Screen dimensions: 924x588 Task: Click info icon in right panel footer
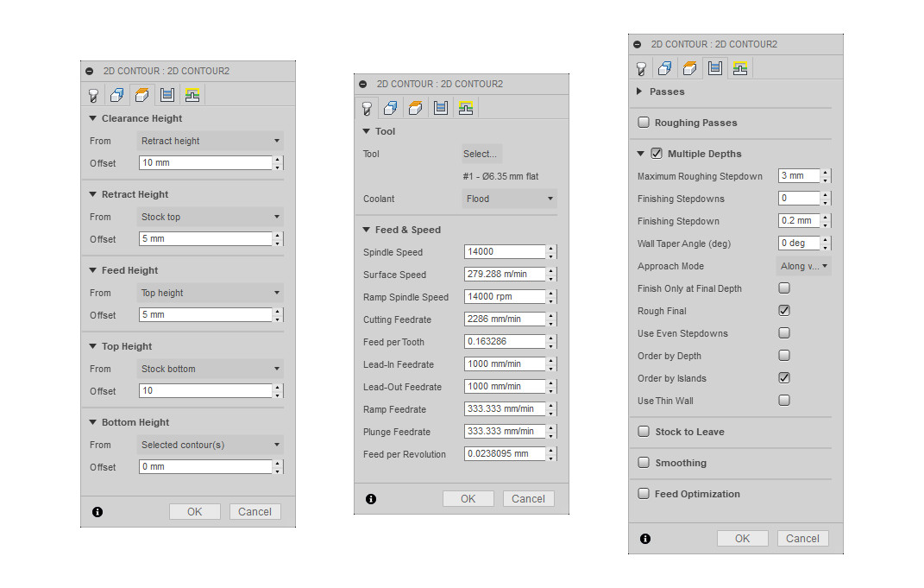point(645,539)
